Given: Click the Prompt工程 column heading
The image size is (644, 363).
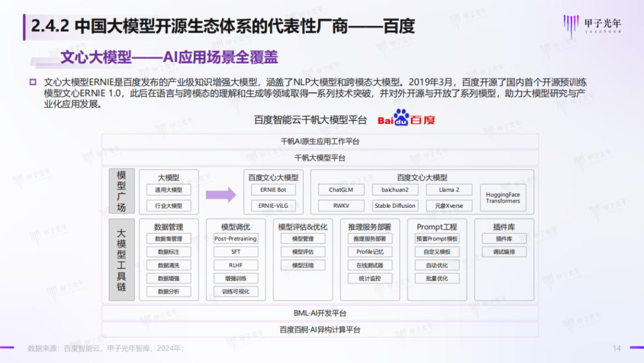Looking at the screenshot, I should point(437,227).
